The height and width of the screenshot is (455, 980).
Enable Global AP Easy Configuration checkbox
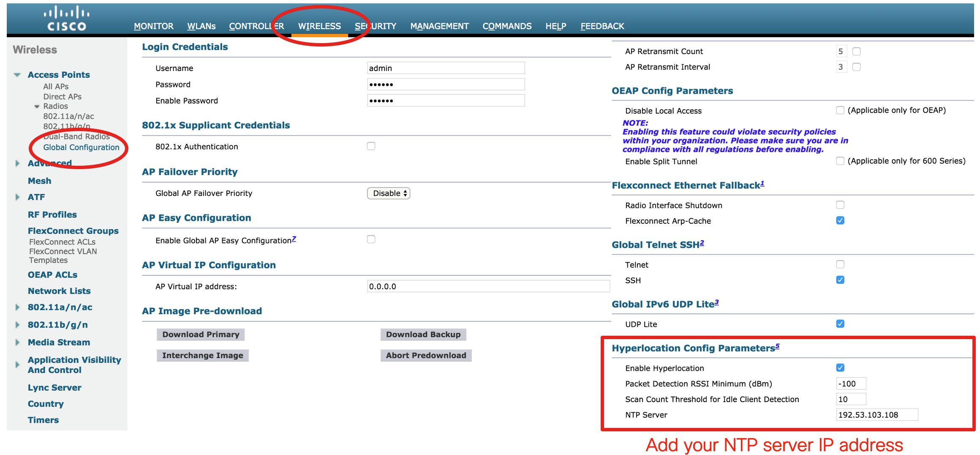click(371, 239)
